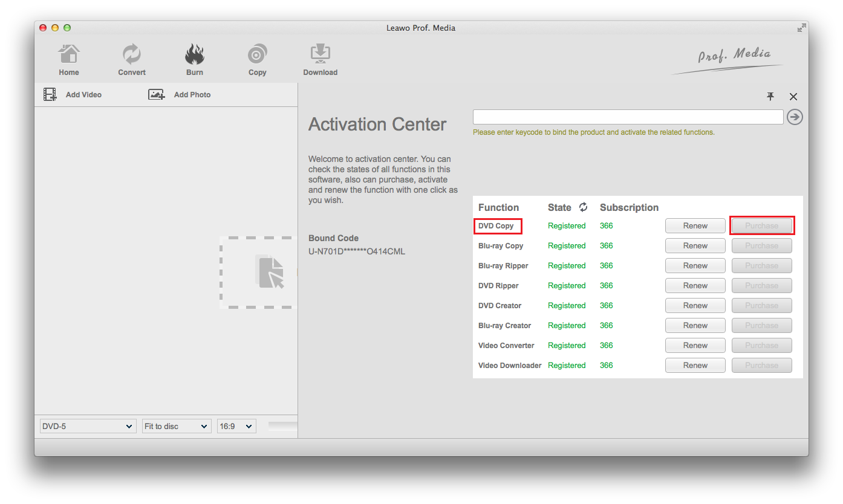Screen dimensions: 843x504
Task: Submit keycode with arrow button
Action: [x=795, y=117]
